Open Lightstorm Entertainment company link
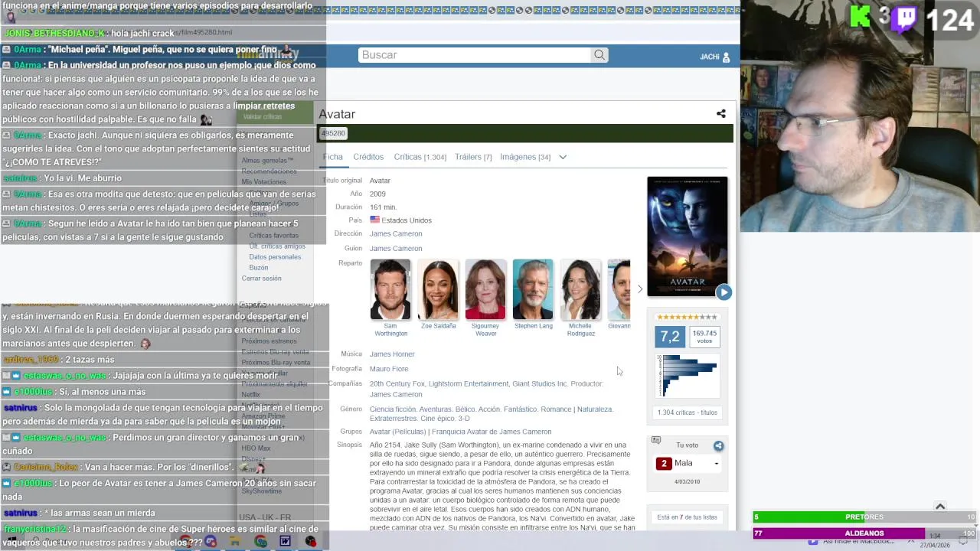The width and height of the screenshot is (980, 551). 468,384
